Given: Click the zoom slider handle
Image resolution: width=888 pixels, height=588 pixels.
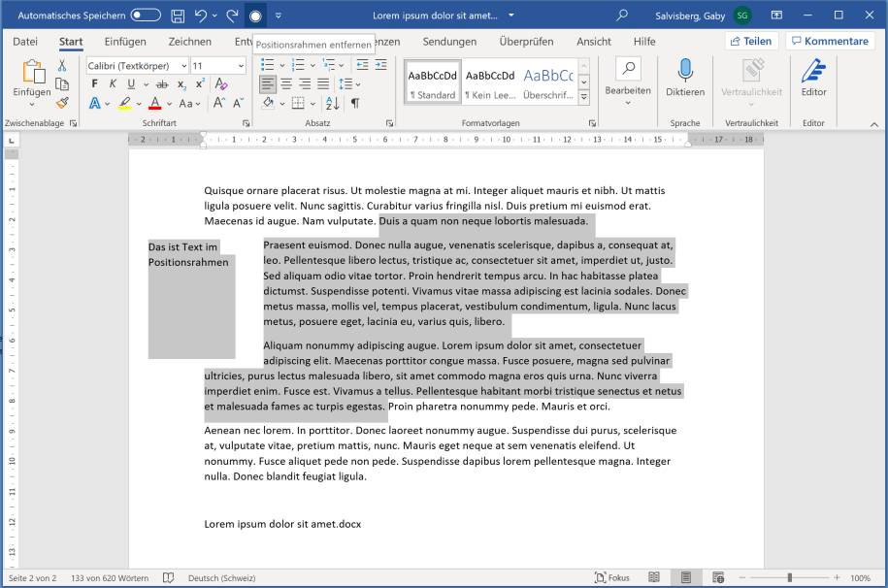Looking at the screenshot, I should [789, 577].
